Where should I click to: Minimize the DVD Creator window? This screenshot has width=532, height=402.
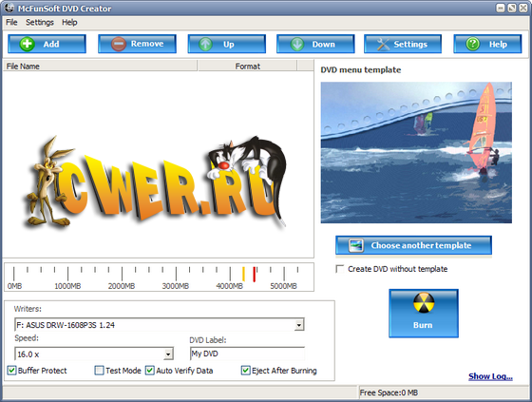[501, 9]
